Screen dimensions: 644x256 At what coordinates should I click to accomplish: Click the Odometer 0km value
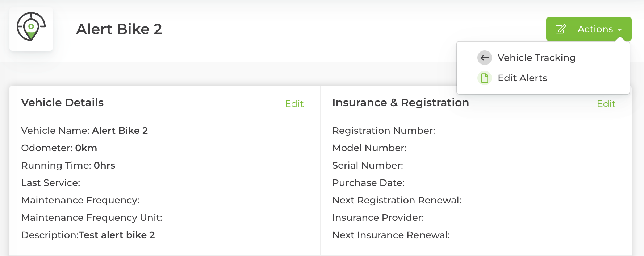point(86,148)
